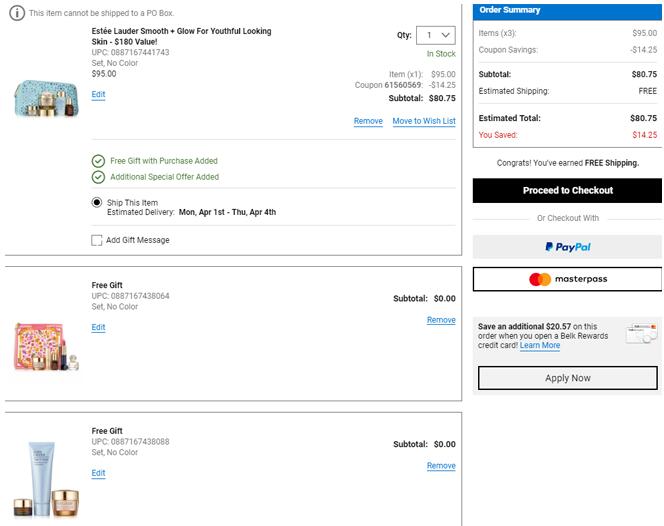Edit the Free Gift with UPC ending 8088

click(x=98, y=473)
